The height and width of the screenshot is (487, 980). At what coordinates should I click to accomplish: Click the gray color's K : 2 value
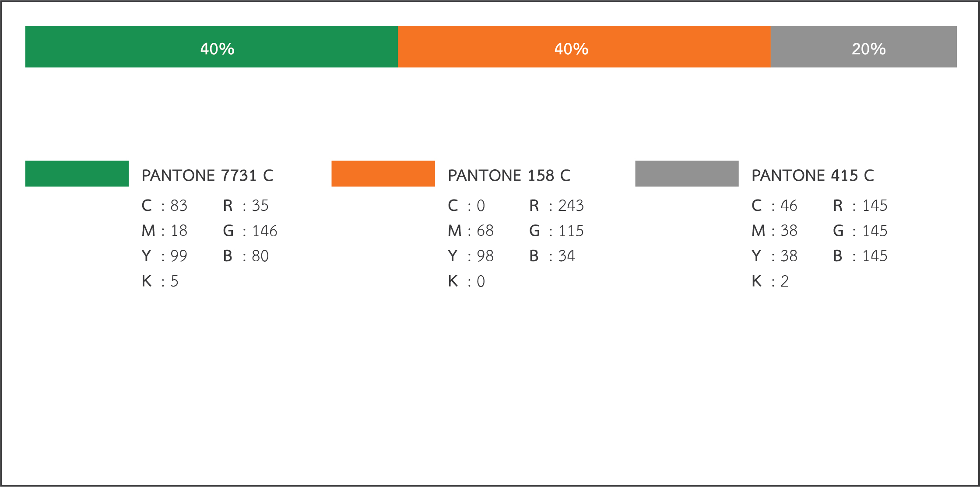[770, 281]
